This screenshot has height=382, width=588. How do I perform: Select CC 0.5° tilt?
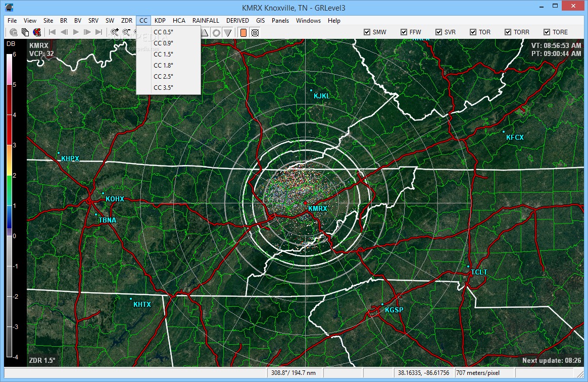[168, 32]
